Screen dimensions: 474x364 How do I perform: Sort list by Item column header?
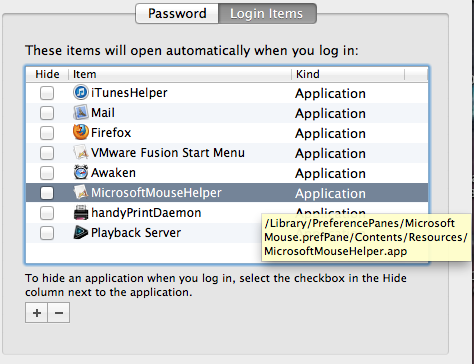pyautogui.click(x=180, y=74)
